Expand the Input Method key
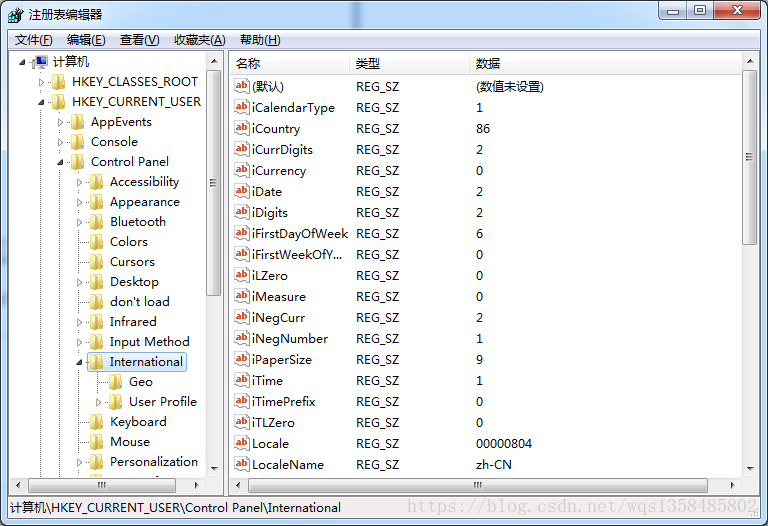Image resolution: width=768 pixels, height=526 pixels. pyautogui.click(x=79, y=342)
